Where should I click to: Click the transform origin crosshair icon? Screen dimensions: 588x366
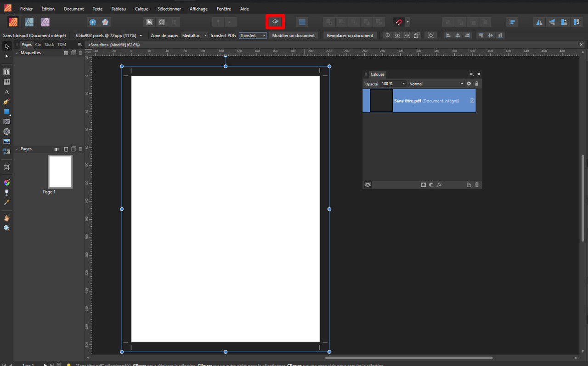388,35
